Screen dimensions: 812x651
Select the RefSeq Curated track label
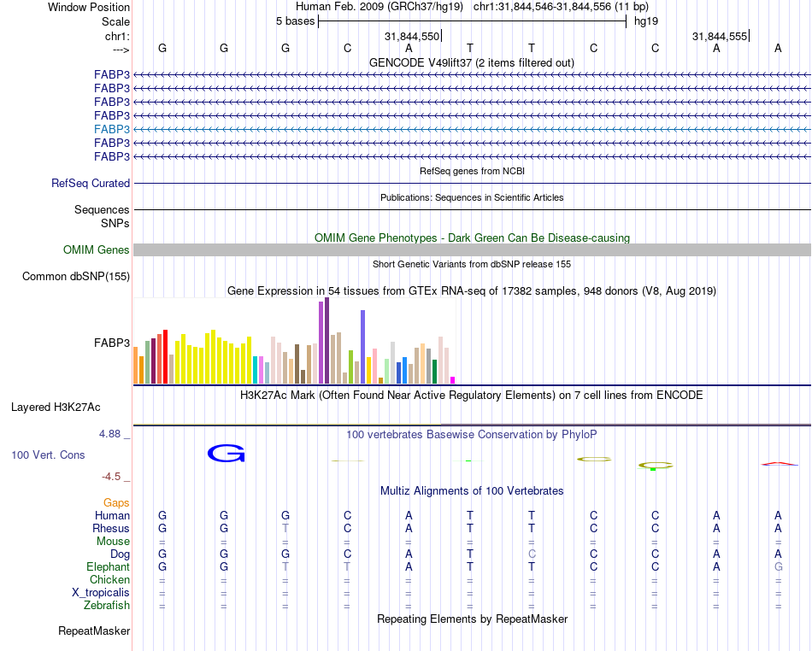tap(91, 183)
